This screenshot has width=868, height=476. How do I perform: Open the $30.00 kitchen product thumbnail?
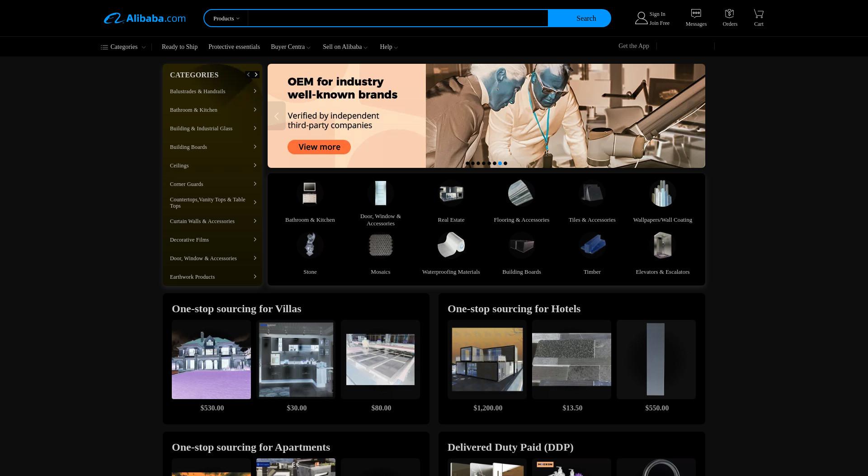click(296, 360)
